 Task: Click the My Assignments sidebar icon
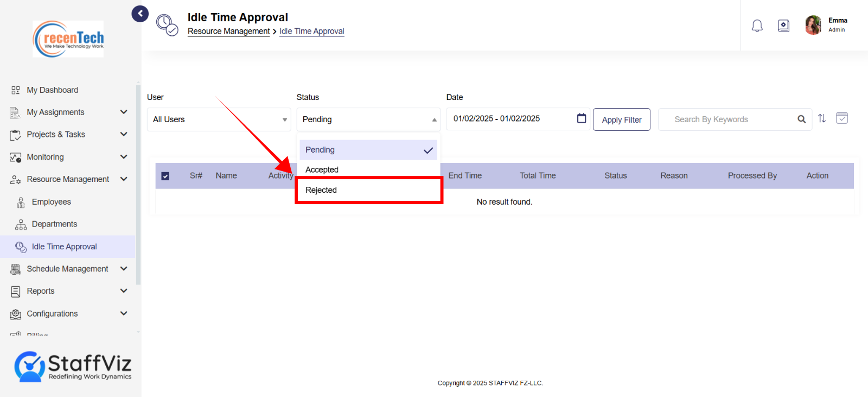(x=15, y=112)
